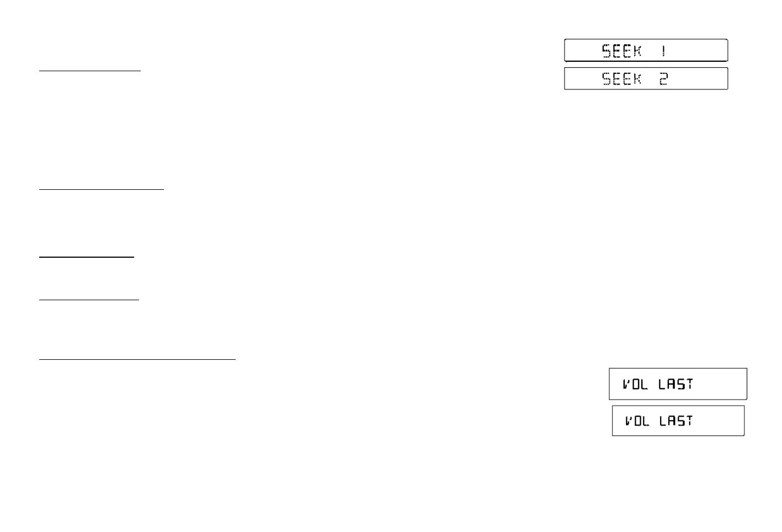Select the lower VOL LAST display
Image resolution: width=782 pixels, height=532 pixels.
pyautogui.click(x=678, y=421)
